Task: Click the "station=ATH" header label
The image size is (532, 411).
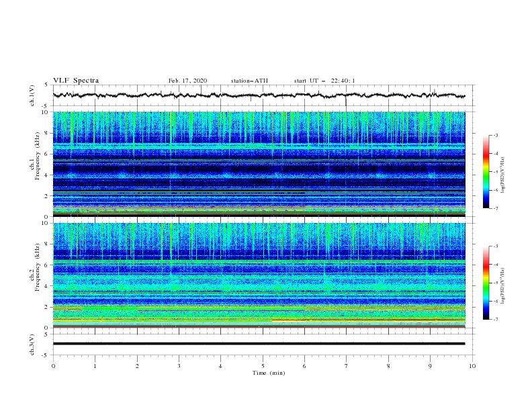Action: pos(249,81)
